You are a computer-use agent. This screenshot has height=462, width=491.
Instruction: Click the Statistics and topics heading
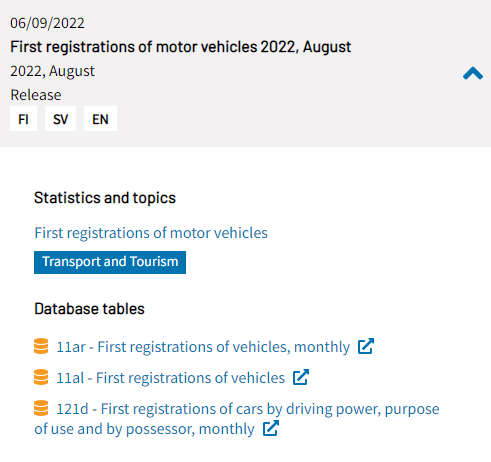[x=105, y=198]
